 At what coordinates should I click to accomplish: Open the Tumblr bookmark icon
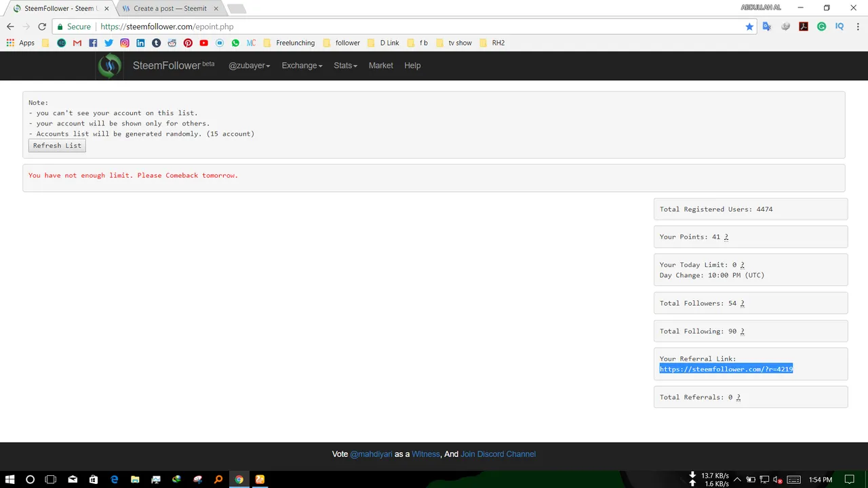(156, 43)
